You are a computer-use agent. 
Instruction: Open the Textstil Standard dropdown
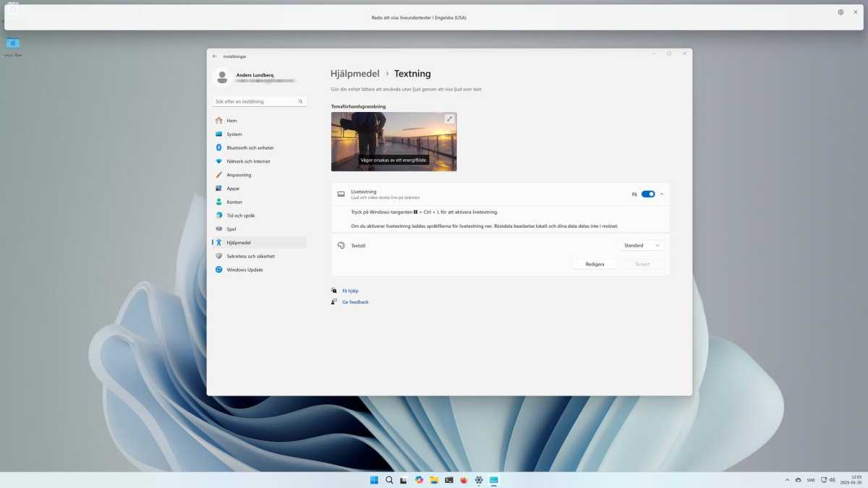tap(642, 246)
